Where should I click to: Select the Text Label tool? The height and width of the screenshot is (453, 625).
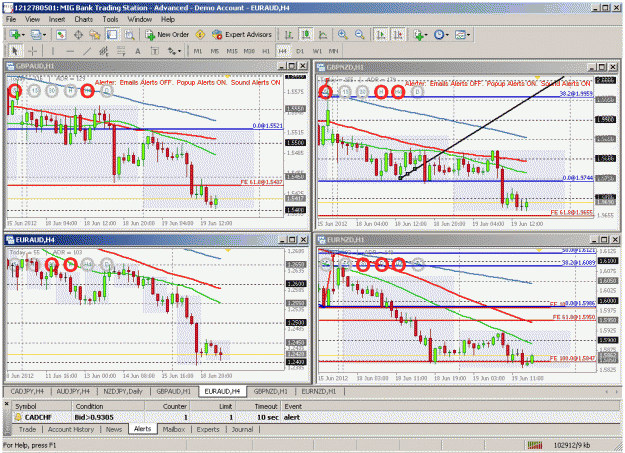(x=155, y=51)
